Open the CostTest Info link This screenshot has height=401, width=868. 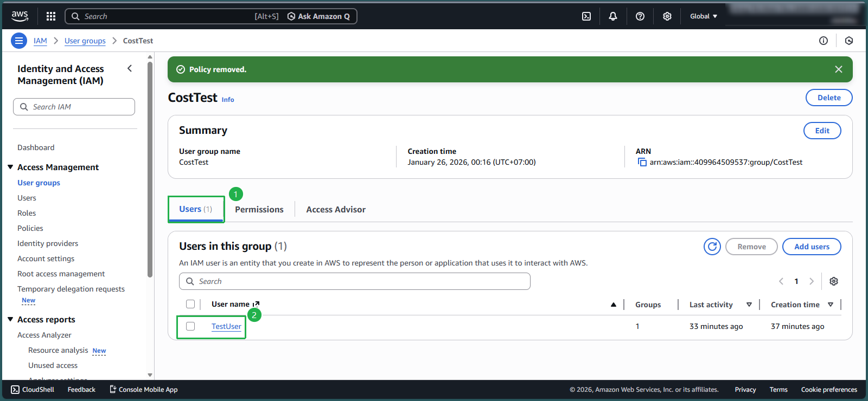228,100
